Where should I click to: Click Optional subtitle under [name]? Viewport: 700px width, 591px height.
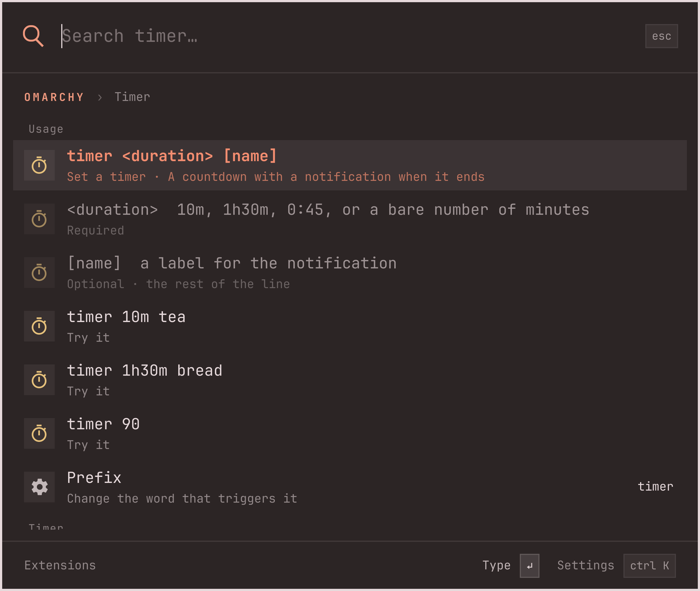pyautogui.click(x=179, y=284)
